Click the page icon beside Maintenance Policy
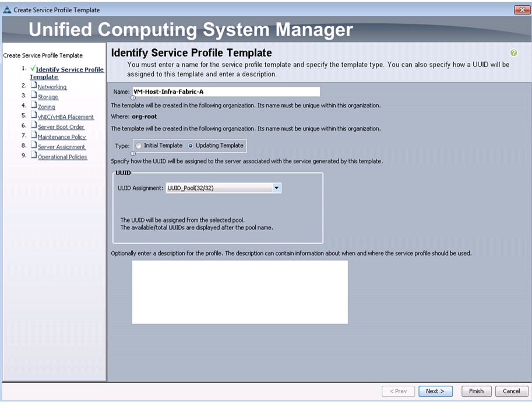Viewport: 532px width, 419px height. pos(34,135)
